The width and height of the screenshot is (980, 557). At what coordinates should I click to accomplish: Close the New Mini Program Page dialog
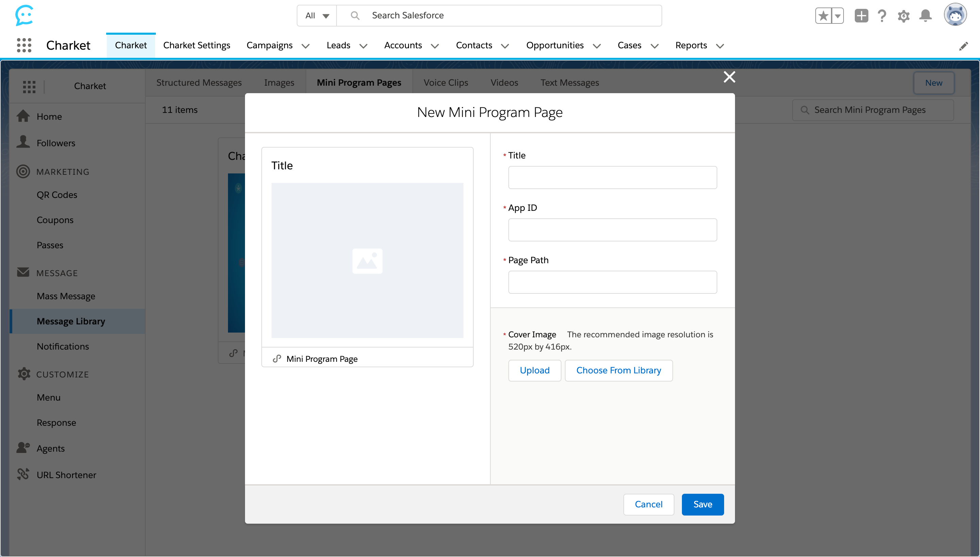tap(729, 77)
